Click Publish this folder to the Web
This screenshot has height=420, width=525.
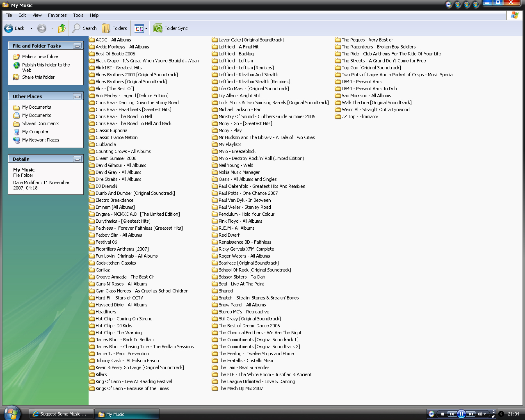(46, 67)
